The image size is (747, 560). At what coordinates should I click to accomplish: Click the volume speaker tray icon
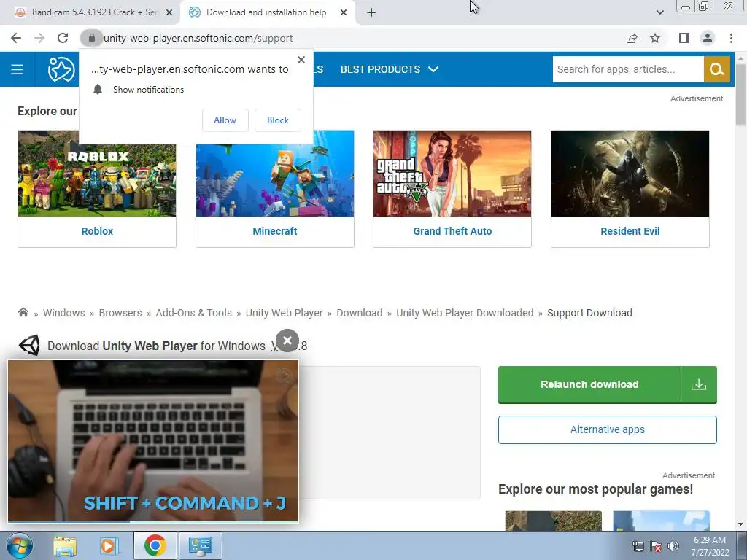click(673, 546)
